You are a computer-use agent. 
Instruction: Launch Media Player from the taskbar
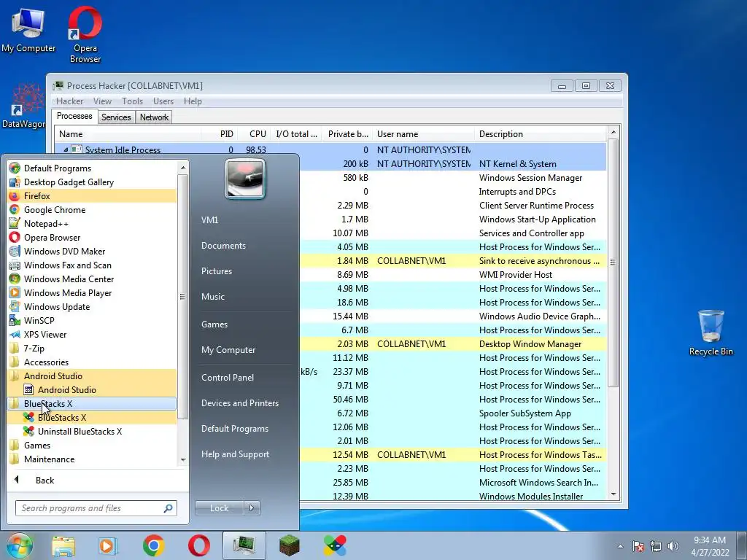108,545
